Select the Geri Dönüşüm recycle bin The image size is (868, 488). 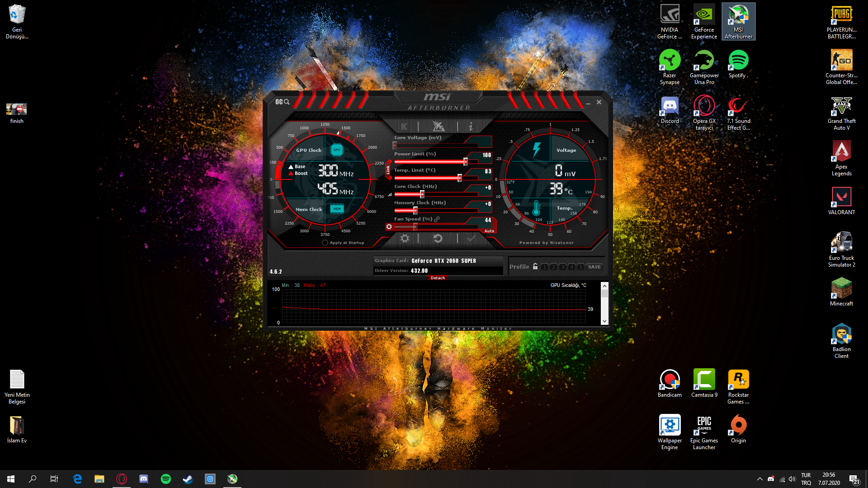tap(17, 22)
